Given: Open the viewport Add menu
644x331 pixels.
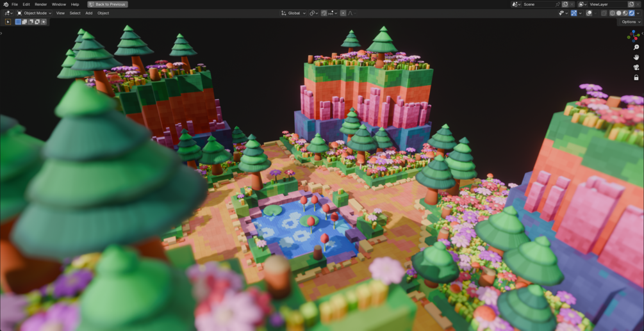Looking at the screenshot, I should tap(88, 13).
